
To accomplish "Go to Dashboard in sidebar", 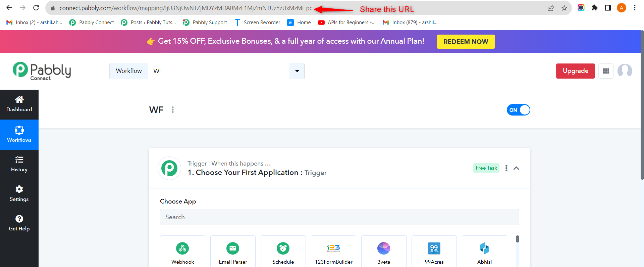I will [19, 104].
